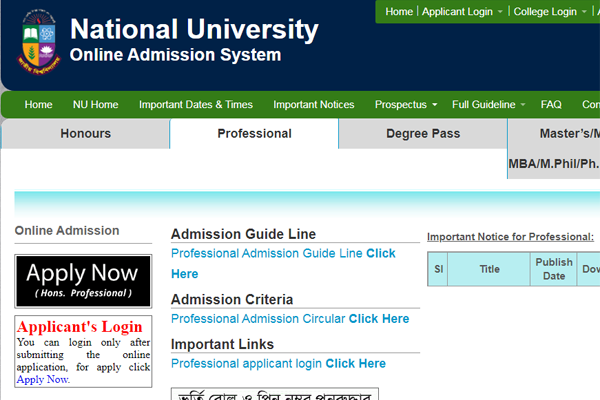Screen dimensions: 600x400
Task: Expand the Prospectus dropdown menu
Action: pyautogui.click(x=406, y=104)
